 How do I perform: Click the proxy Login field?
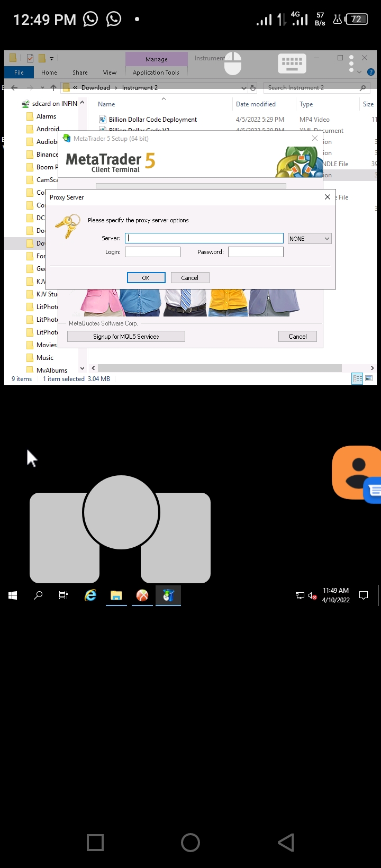click(x=152, y=252)
